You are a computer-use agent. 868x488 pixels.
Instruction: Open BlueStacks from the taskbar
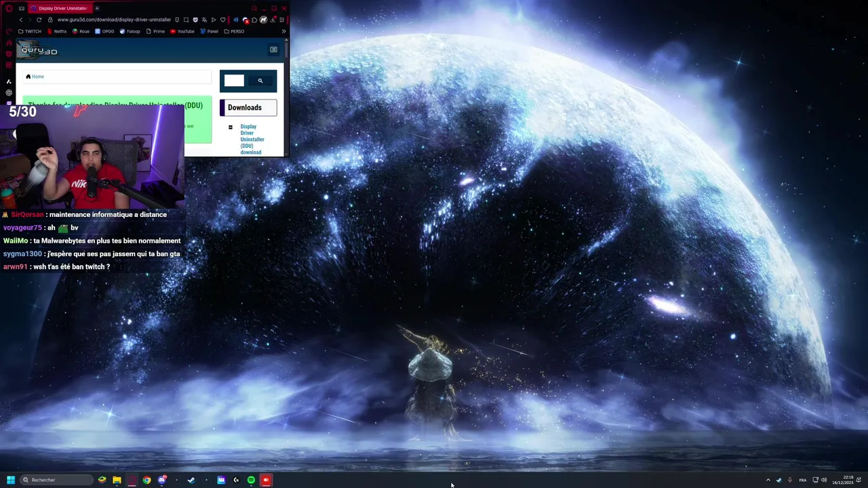coord(102,480)
